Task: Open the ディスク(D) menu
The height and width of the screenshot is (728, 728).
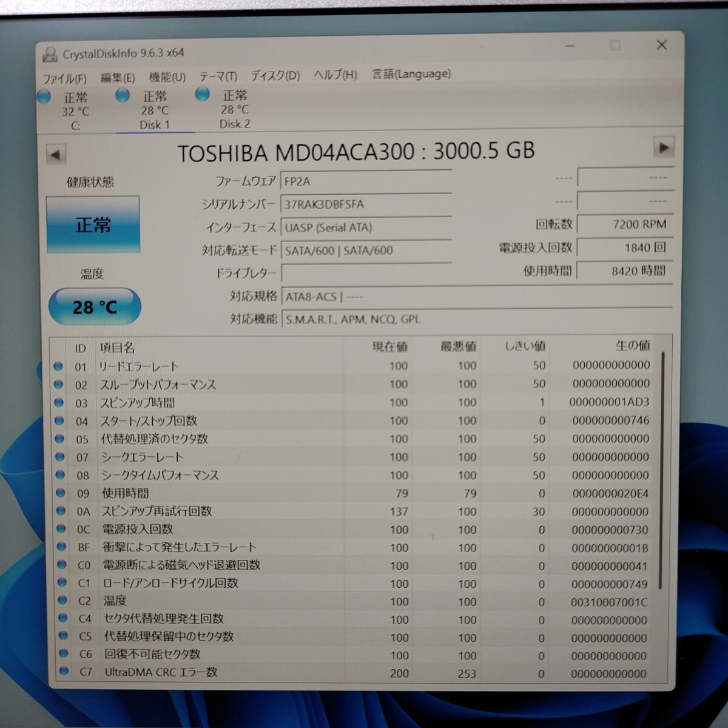Action: [x=275, y=76]
